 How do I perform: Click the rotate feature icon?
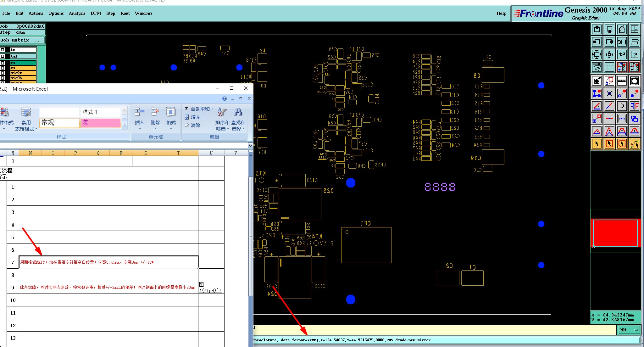click(x=622, y=106)
